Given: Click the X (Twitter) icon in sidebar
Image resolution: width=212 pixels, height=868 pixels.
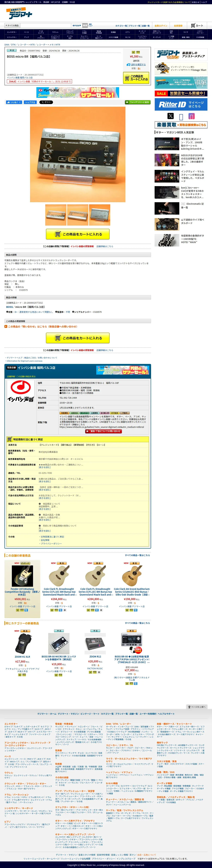Looking at the screenshot, I should pos(171,116).
